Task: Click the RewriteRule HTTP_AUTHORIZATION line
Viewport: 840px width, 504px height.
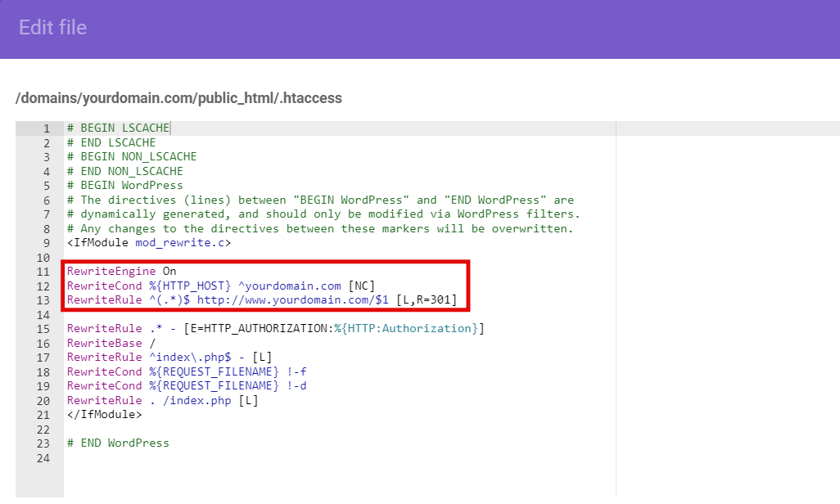Action: tap(275, 328)
